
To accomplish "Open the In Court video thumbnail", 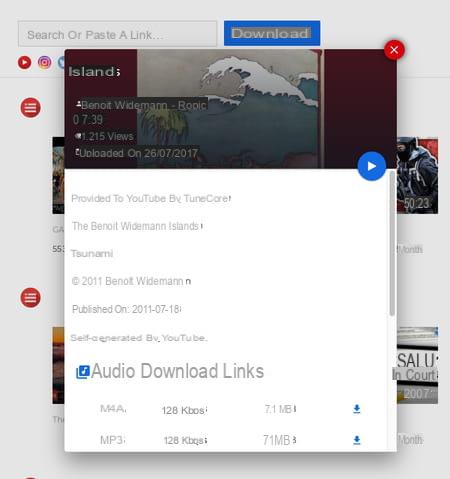I will [x=417, y=365].
